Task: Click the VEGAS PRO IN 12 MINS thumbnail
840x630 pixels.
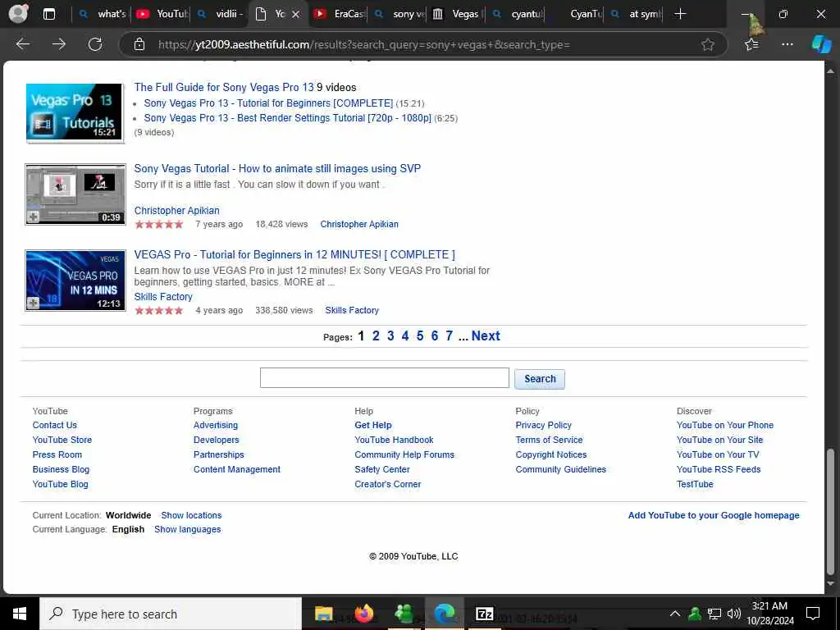Action: click(x=75, y=281)
